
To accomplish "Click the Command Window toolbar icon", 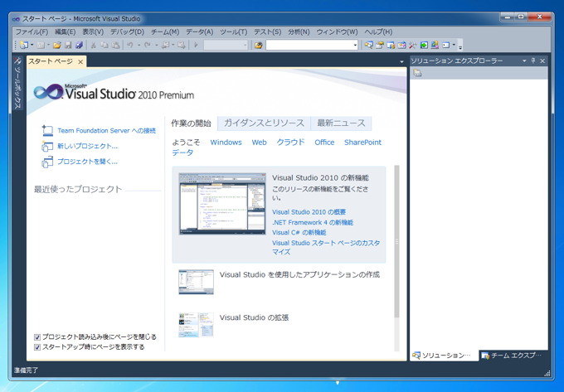I will (446, 45).
